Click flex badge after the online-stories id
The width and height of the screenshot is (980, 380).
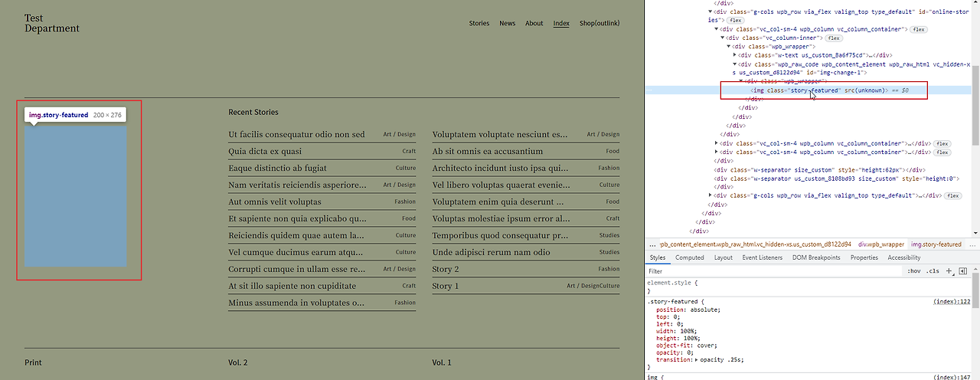click(x=736, y=20)
